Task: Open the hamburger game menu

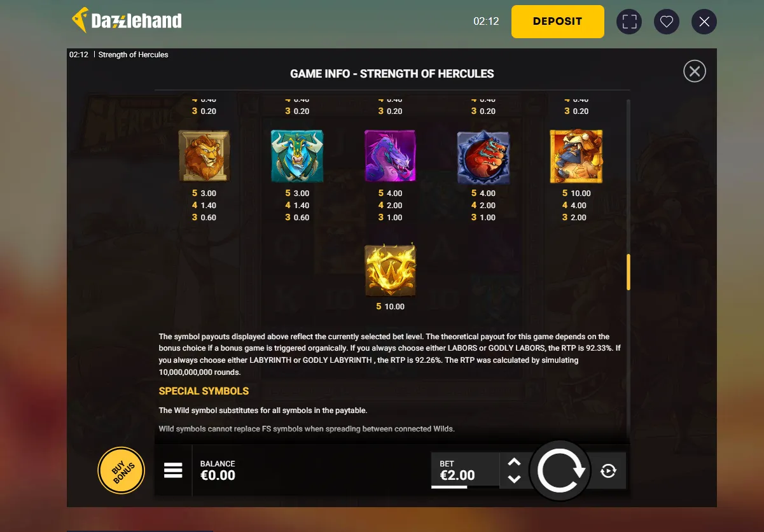Action: (x=173, y=470)
